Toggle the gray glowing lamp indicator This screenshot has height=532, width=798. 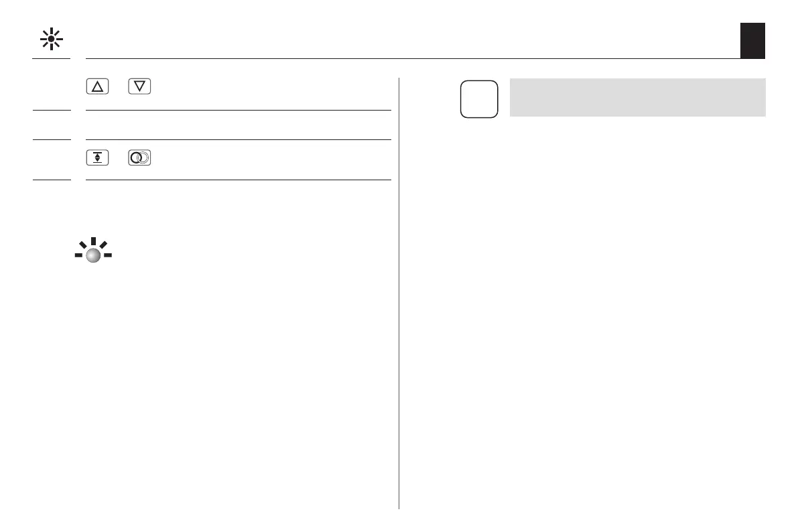coord(93,253)
